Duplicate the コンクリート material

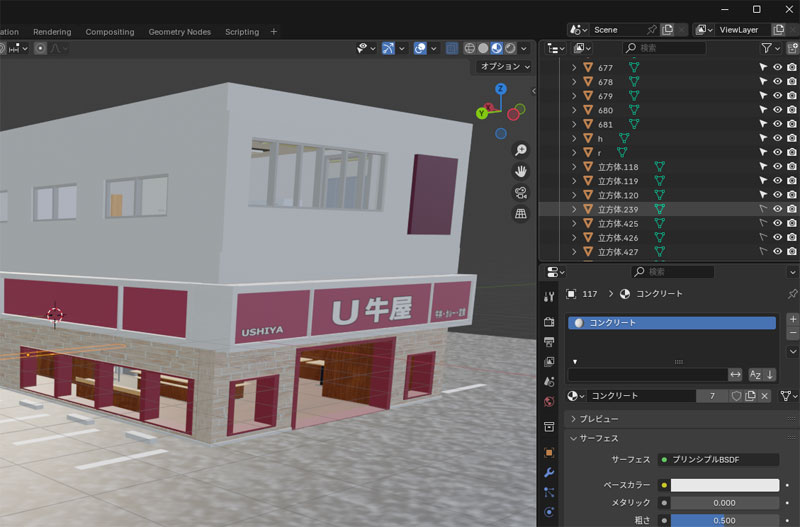tap(750, 396)
